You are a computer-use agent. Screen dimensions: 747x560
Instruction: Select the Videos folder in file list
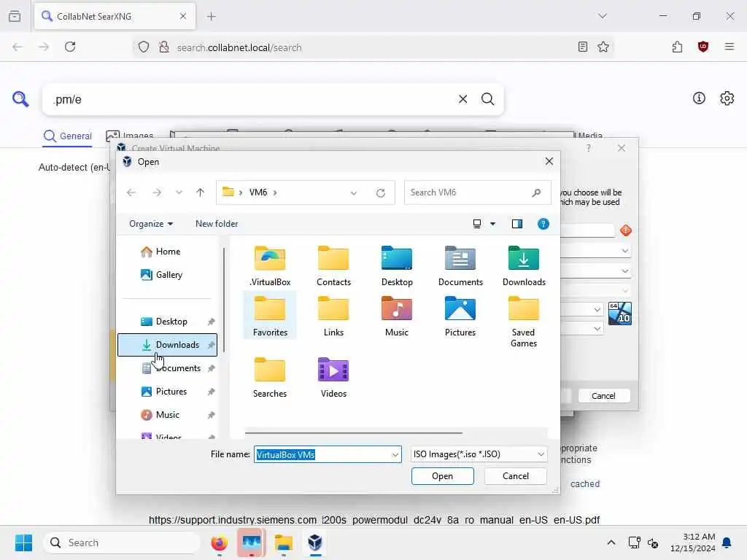click(333, 377)
